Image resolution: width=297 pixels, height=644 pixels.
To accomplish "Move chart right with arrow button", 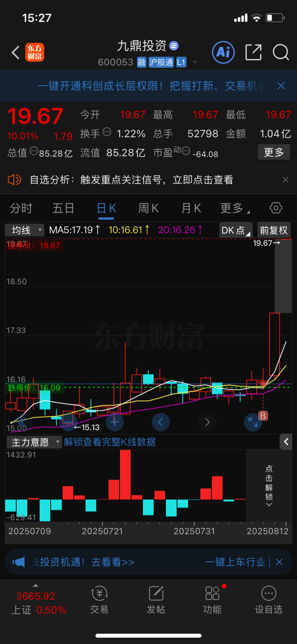I will 207,422.
